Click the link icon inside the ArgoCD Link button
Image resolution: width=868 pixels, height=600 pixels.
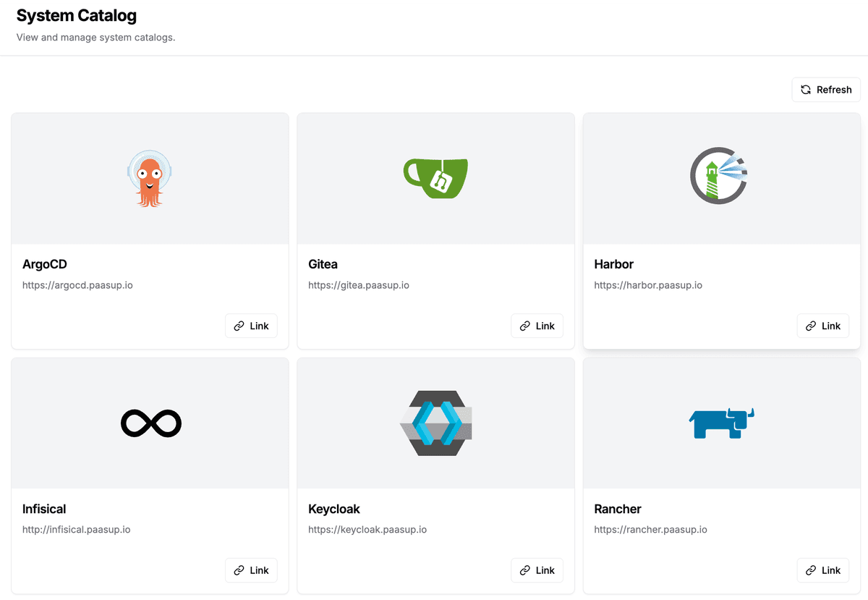tap(239, 326)
